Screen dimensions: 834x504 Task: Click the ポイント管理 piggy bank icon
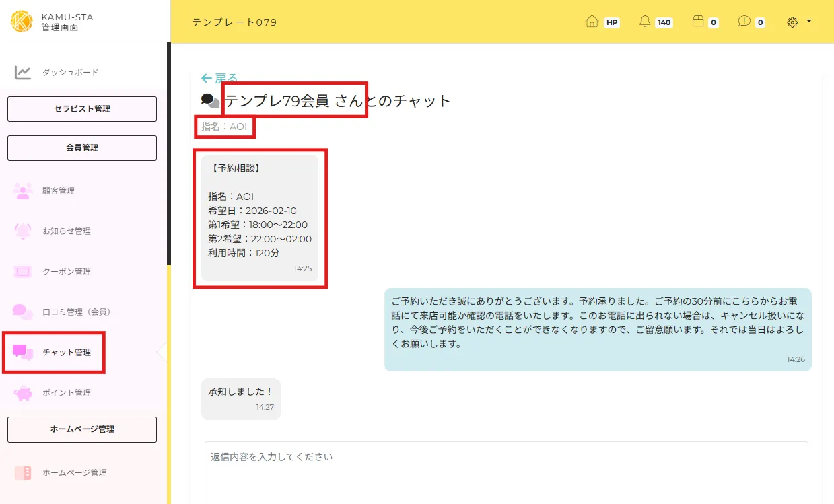coord(23,393)
